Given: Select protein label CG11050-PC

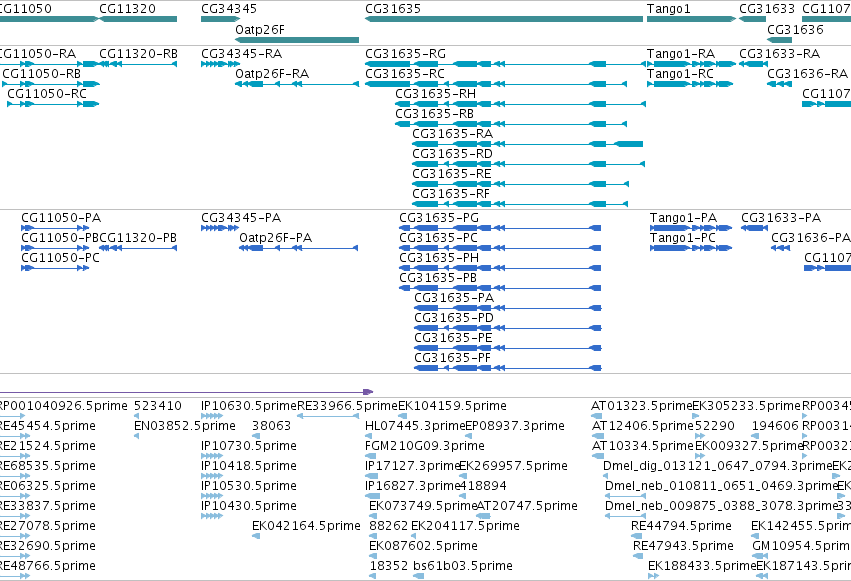Looking at the screenshot, I should [x=61, y=258].
